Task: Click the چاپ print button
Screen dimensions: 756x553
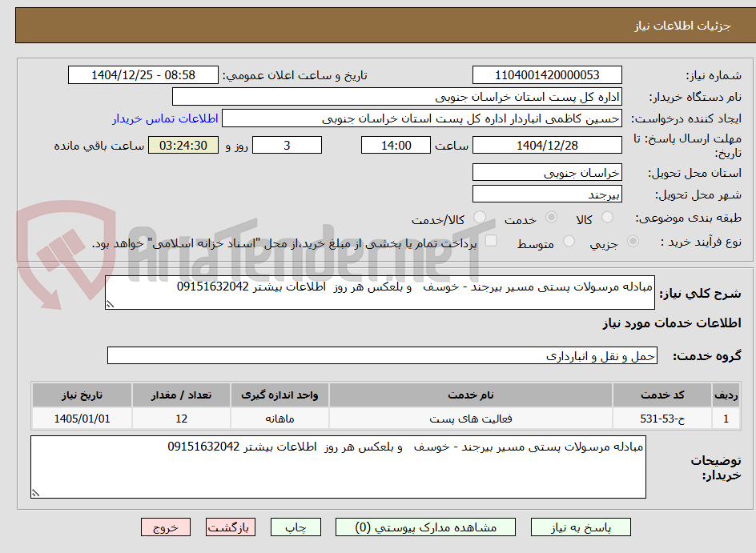Action: pyautogui.click(x=295, y=527)
